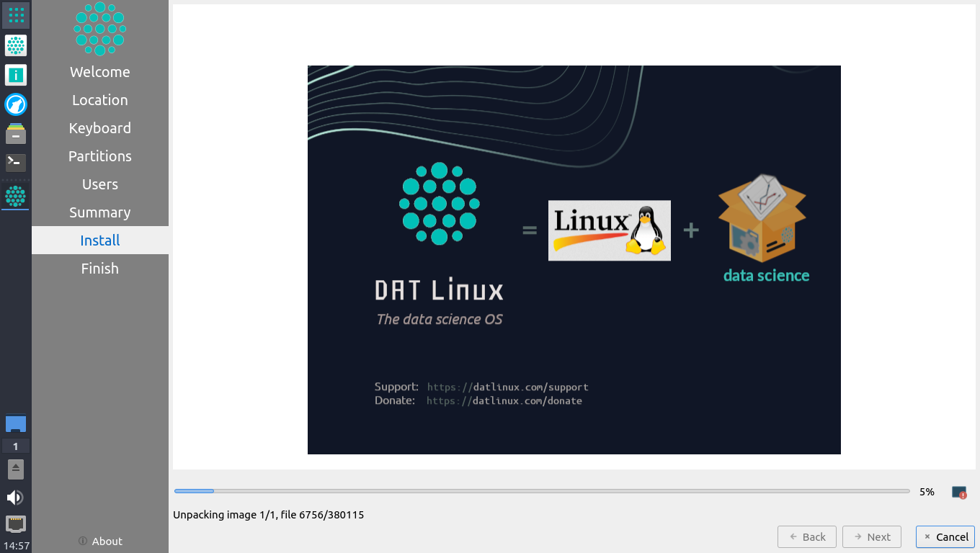Open the About dialog
This screenshot has width=980, height=553.
(99, 541)
